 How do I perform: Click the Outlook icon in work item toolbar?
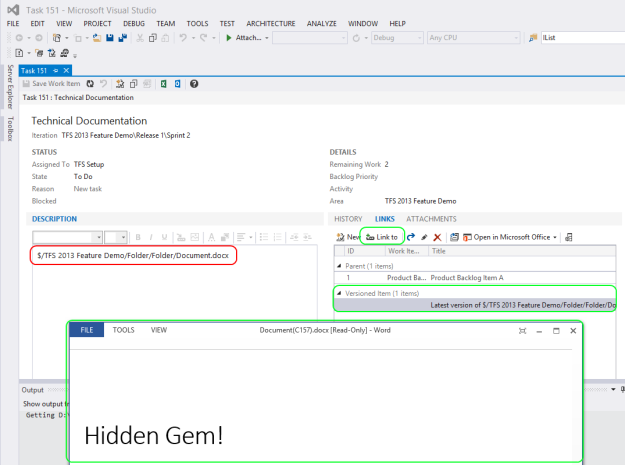coord(177,84)
